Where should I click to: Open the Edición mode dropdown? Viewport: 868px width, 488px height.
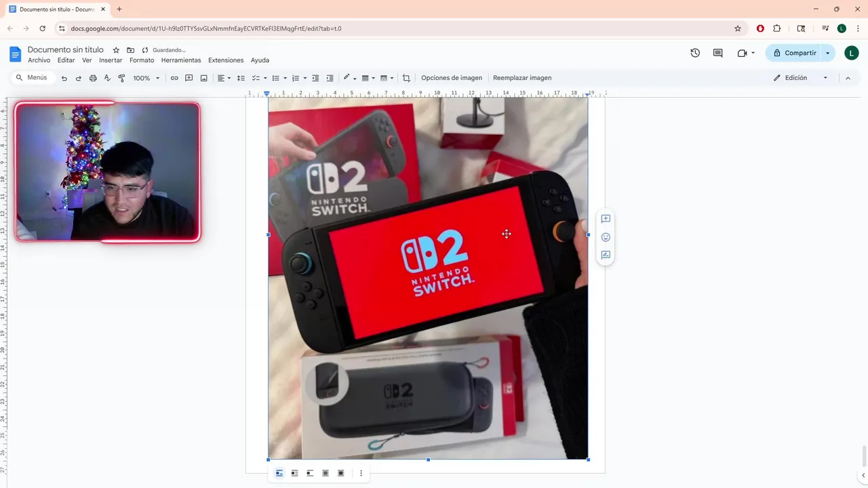coord(800,78)
